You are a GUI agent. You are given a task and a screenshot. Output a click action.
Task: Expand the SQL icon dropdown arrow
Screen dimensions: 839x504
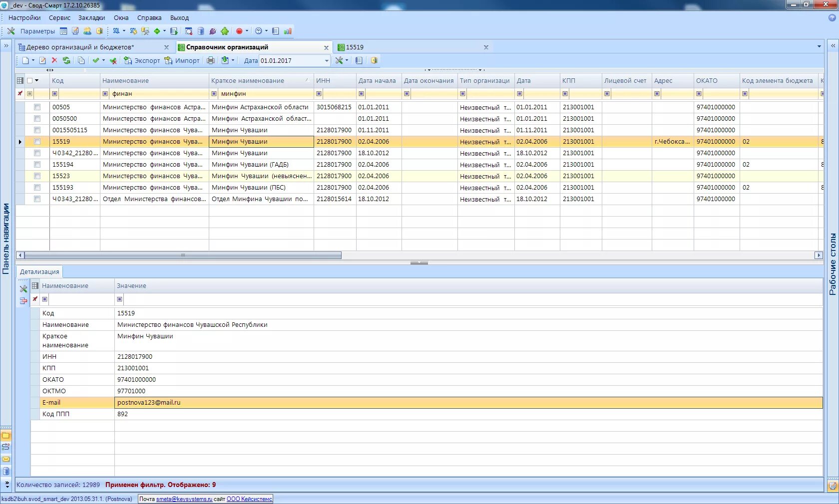(124, 31)
